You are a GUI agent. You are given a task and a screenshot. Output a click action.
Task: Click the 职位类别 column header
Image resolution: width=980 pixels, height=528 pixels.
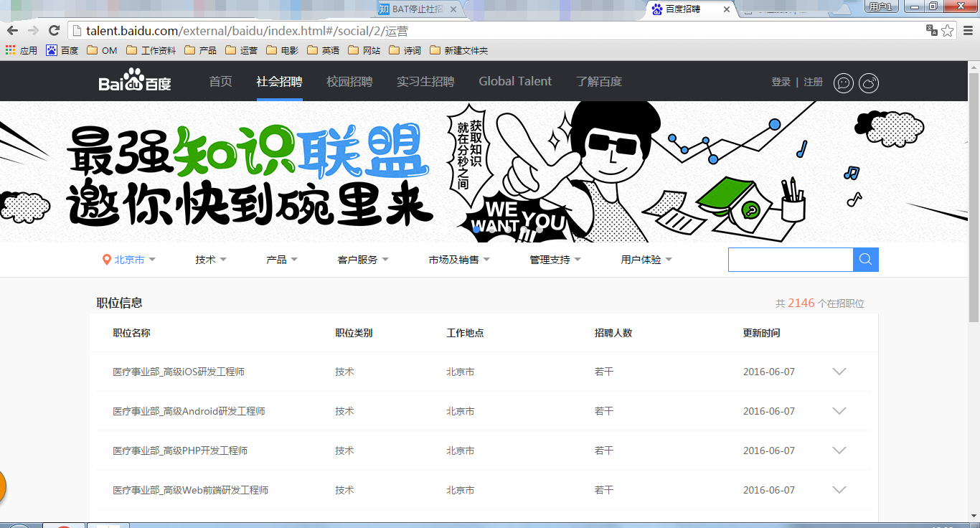pos(354,333)
